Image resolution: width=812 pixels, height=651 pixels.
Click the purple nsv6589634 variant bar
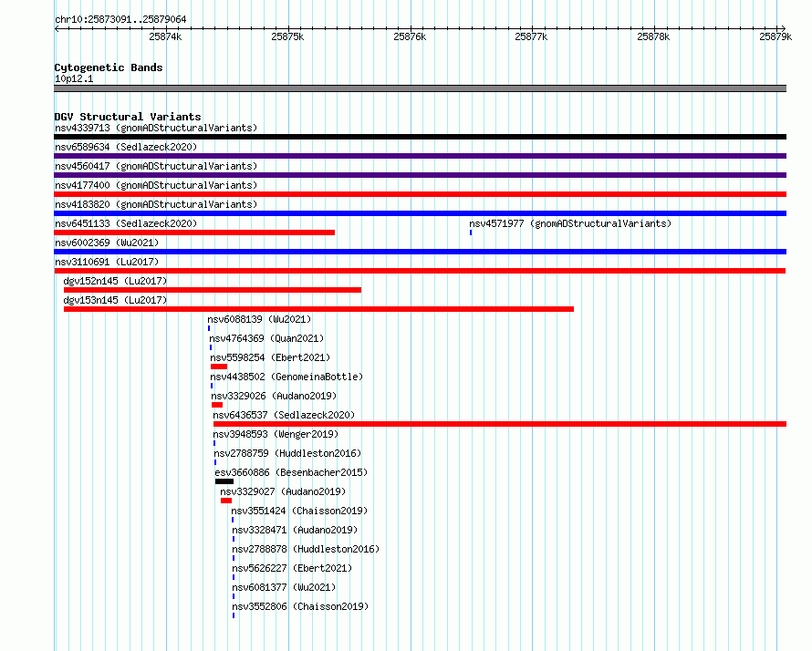(420, 156)
